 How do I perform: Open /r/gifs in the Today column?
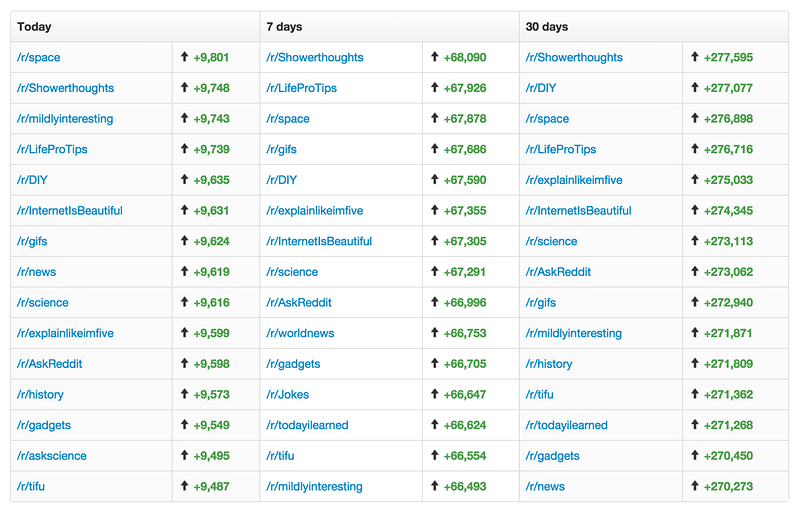point(32,241)
